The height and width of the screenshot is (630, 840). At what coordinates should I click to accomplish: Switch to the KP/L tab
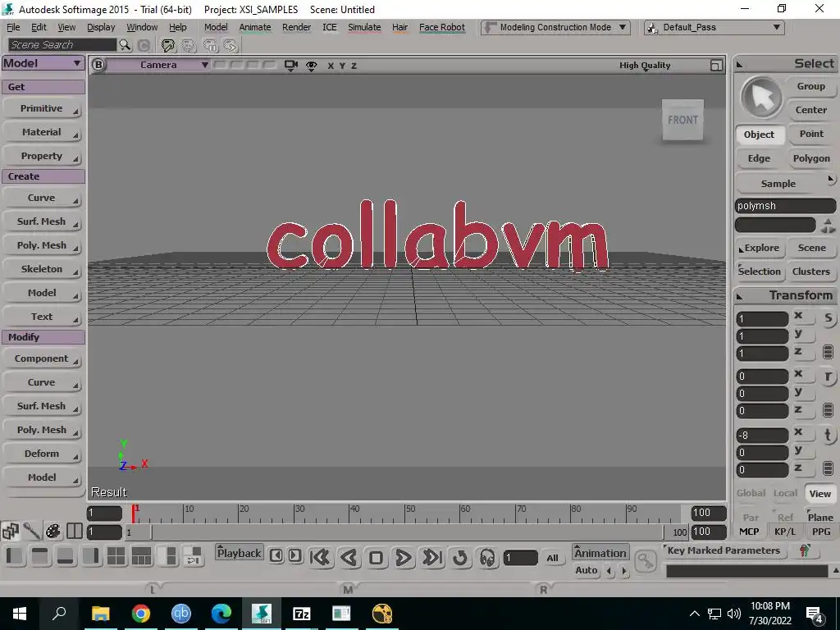785,532
